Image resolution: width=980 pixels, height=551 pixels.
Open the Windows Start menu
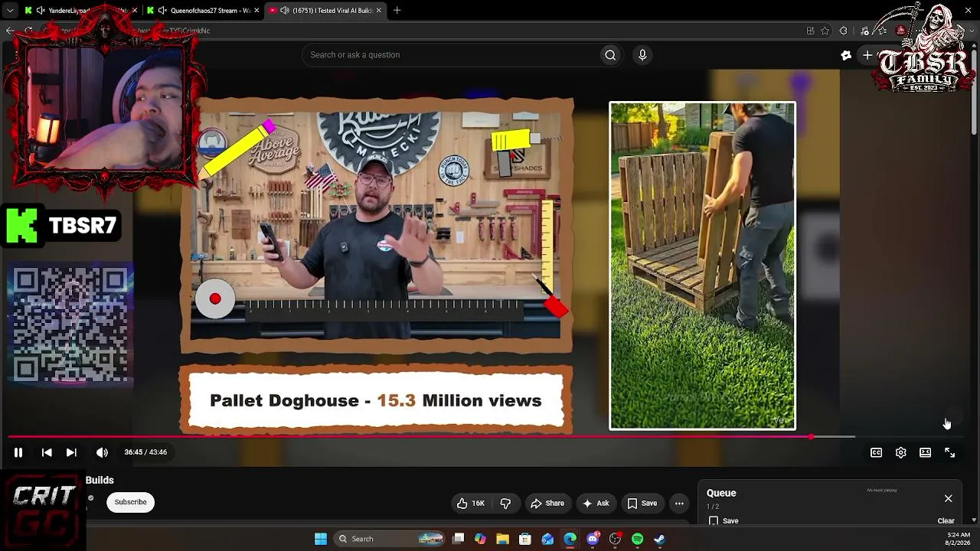(321, 539)
